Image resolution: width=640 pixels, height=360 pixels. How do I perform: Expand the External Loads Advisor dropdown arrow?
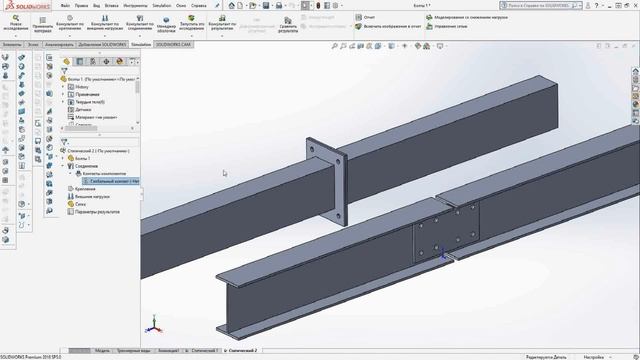tap(105, 36)
